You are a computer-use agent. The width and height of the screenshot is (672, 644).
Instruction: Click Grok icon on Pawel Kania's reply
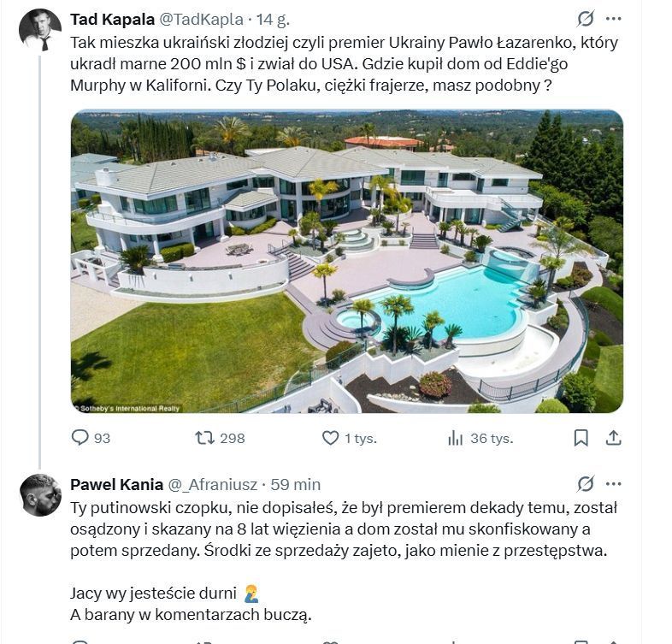586,484
